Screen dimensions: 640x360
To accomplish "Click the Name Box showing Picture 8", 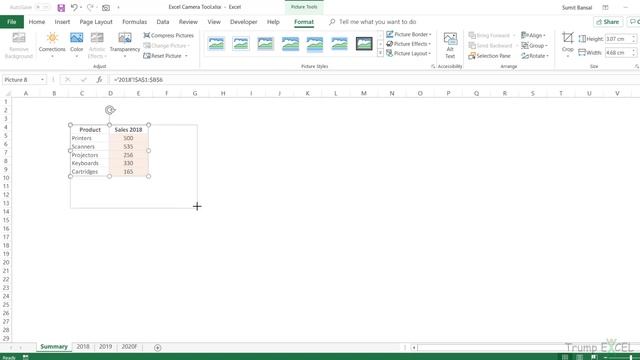I will [21, 80].
